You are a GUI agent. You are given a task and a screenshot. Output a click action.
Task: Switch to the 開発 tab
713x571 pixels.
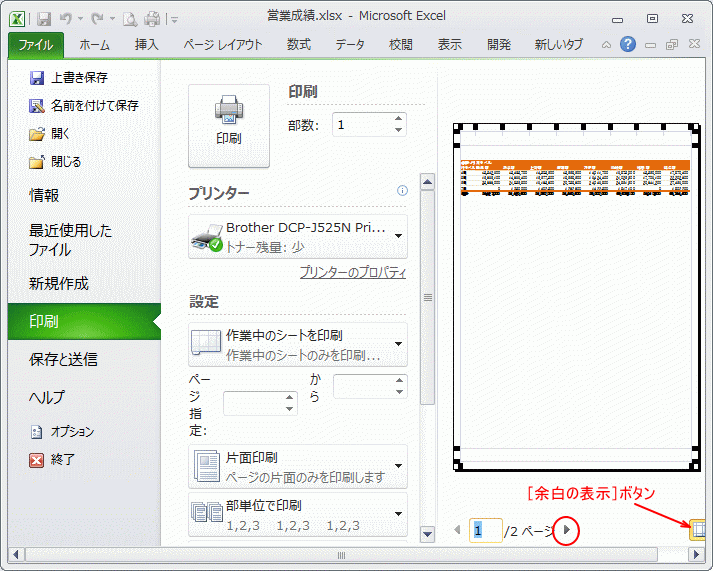[x=499, y=45]
